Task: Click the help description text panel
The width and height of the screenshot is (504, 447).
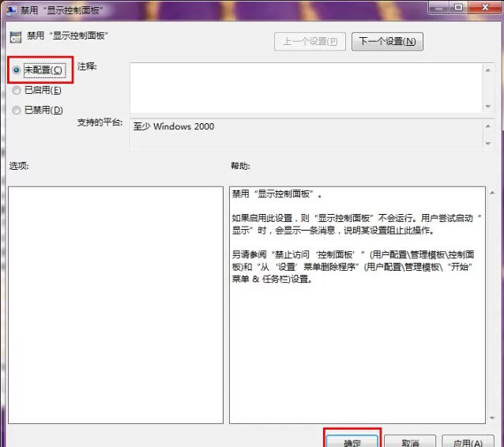Action: (x=357, y=305)
